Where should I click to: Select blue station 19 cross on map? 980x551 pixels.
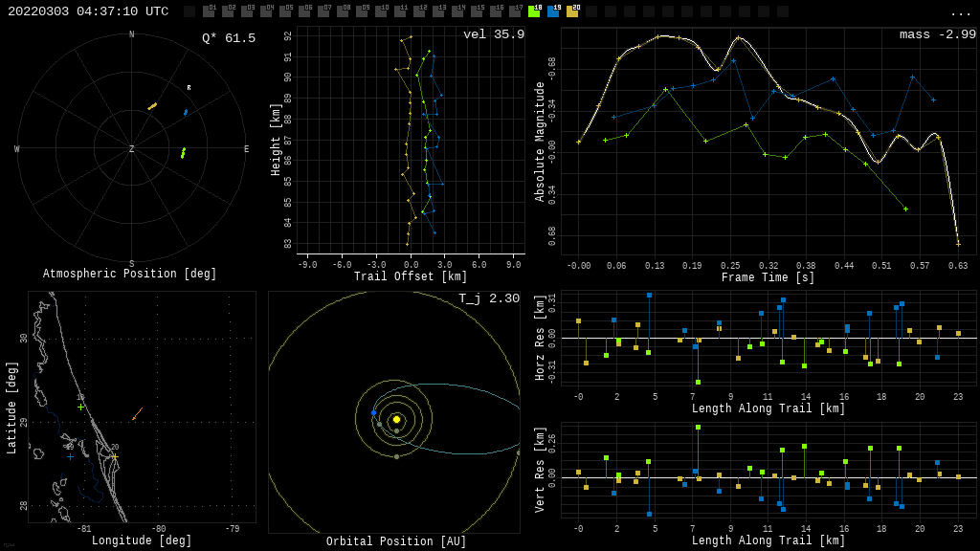(x=70, y=456)
